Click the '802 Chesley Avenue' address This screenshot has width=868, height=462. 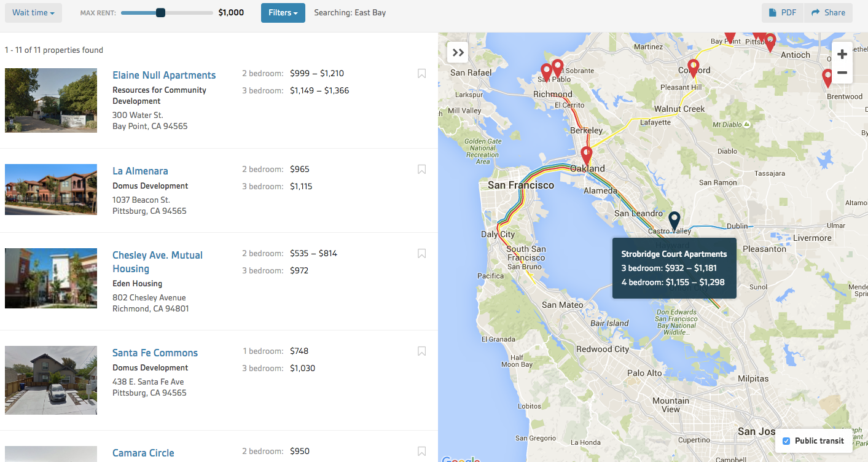pos(149,298)
